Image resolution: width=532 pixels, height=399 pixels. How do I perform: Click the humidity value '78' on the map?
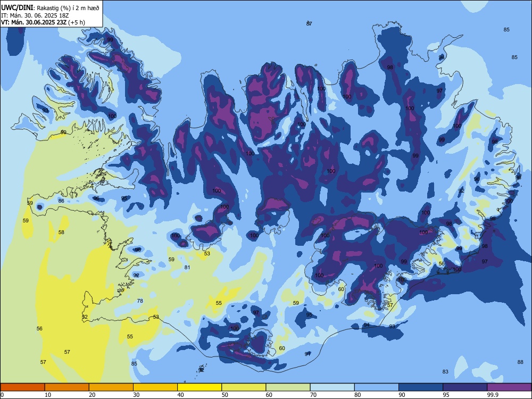pos(140,301)
